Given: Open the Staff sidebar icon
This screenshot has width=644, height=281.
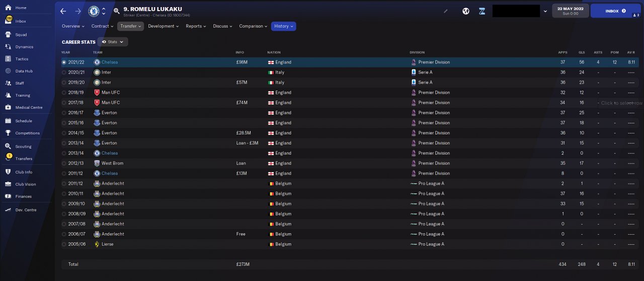Looking at the screenshot, I should (x=8, y=83).
